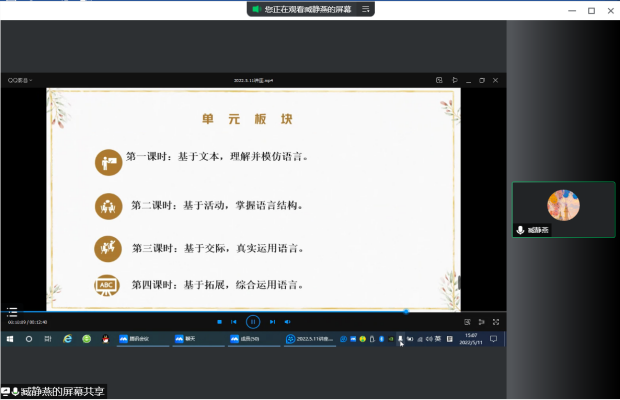
Task: Click the QQ penguin icon in the taskbar
Action: 106,339
